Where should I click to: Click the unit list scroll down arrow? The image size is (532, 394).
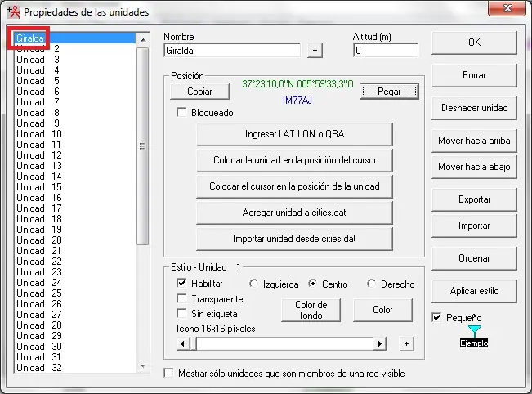coord(143,366)
